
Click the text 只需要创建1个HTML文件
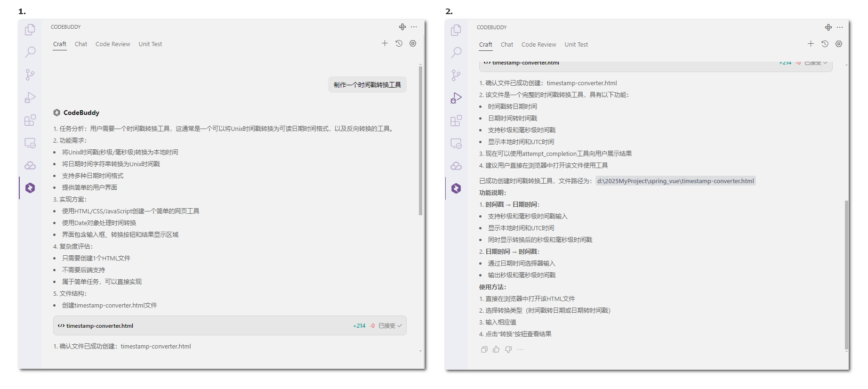(96, 258)
